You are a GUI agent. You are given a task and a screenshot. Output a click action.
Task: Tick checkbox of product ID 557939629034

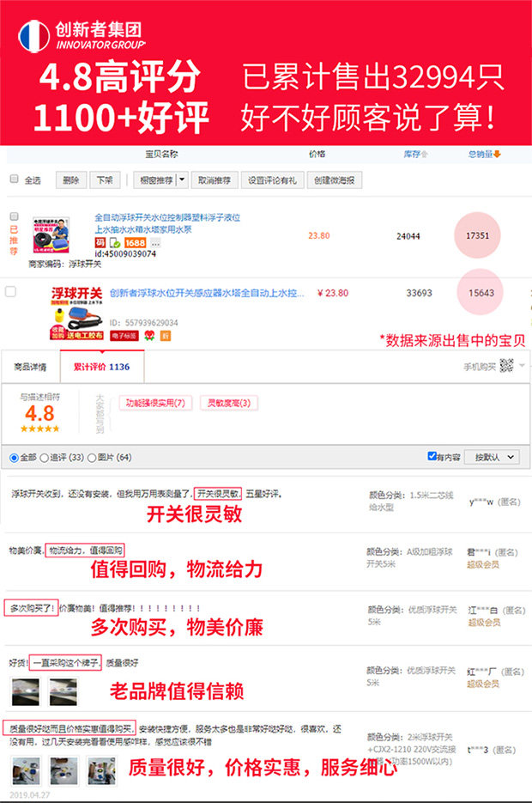coord(10,291)
